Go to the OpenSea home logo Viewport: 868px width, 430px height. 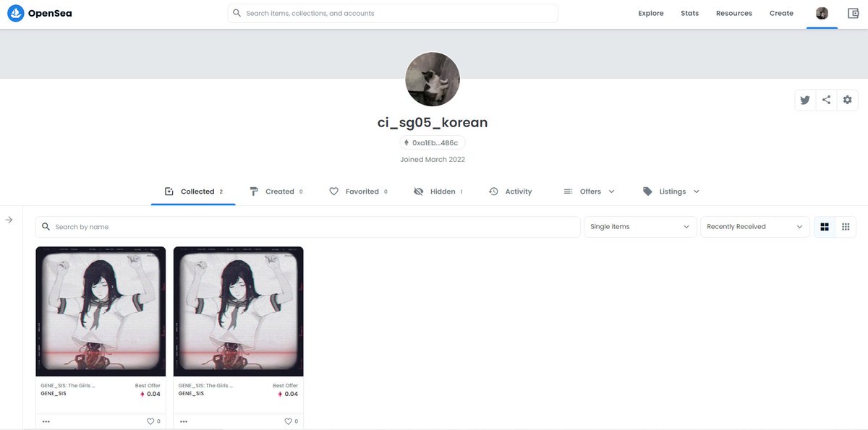[x=40, y=13]
